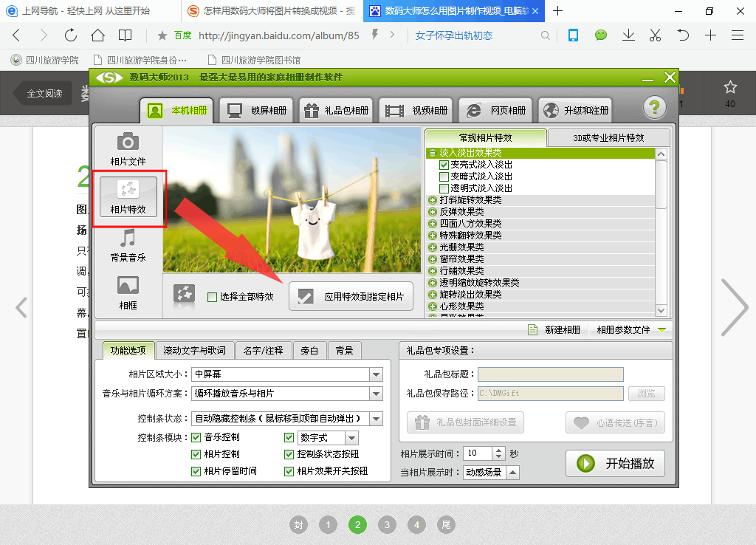Click the effects icon beside 选择全部特效
This screenshot has height=545, width=756.
point(184,295)
